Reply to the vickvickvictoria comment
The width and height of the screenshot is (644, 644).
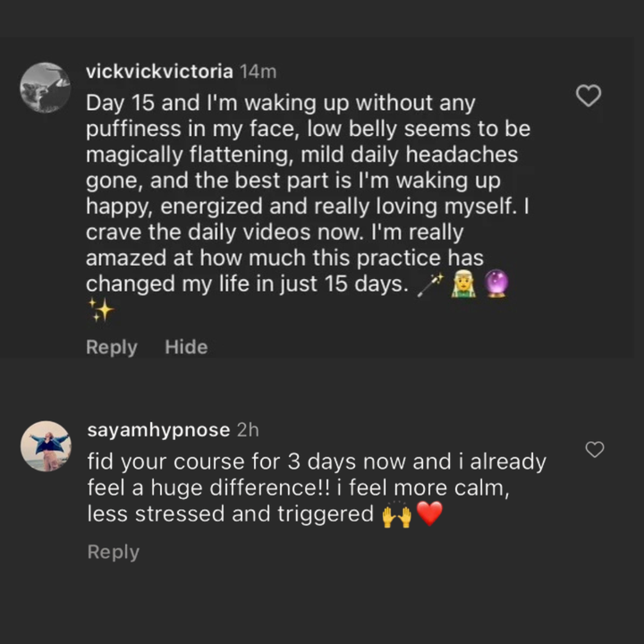pos(111,347)
